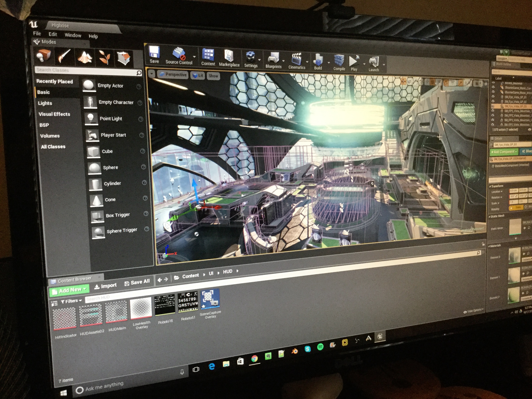Open the Help menu
Screen dimensions: 532x399
tap(93, 36)
